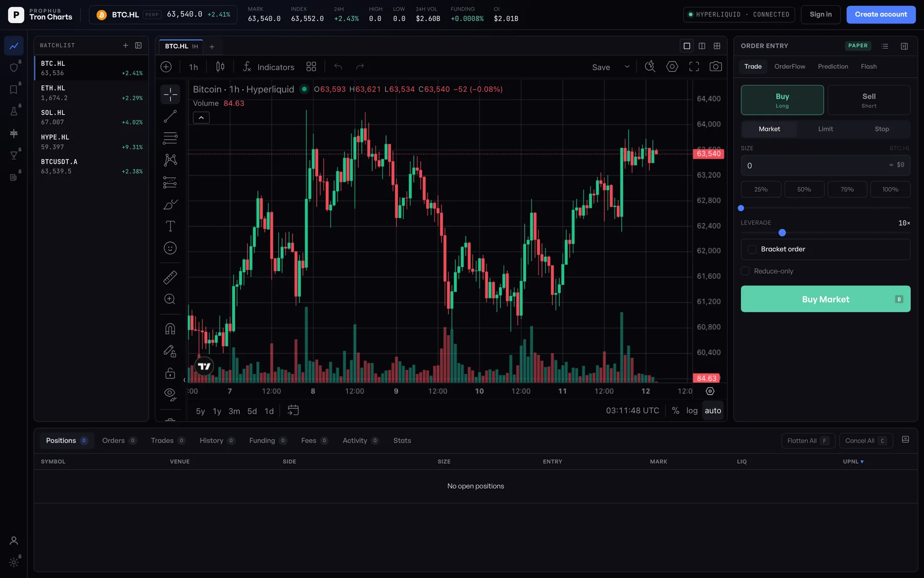
Task: Open the History tab
Action: (217, 440)
